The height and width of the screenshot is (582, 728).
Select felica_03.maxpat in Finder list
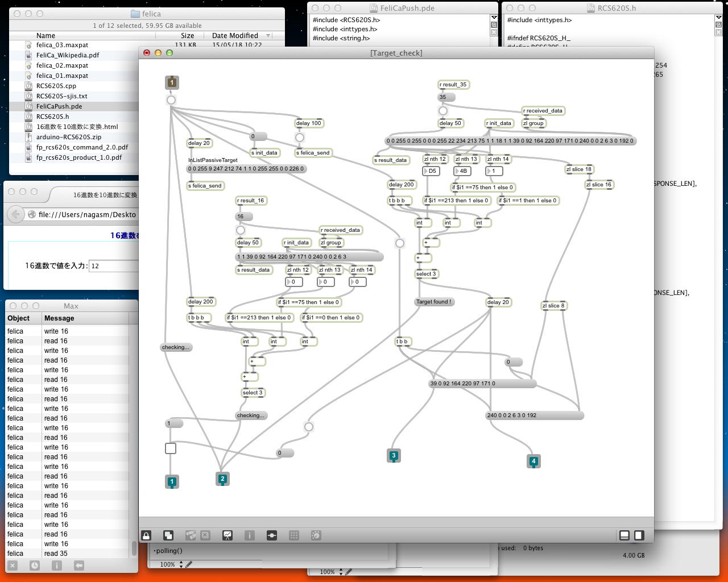[62, 45]
